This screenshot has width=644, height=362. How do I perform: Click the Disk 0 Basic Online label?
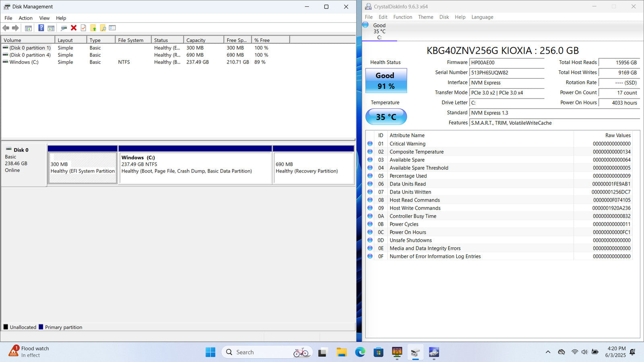point(24,165)
